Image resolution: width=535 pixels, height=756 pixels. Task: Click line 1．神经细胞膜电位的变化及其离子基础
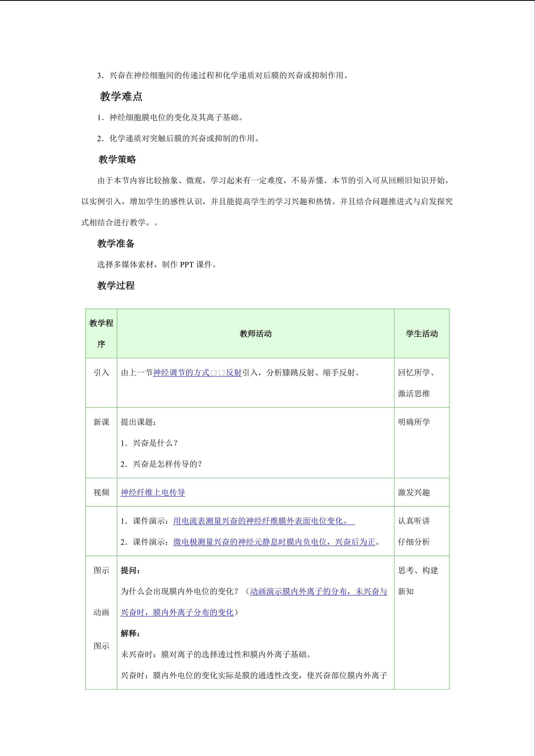click(x=170, y=118)
